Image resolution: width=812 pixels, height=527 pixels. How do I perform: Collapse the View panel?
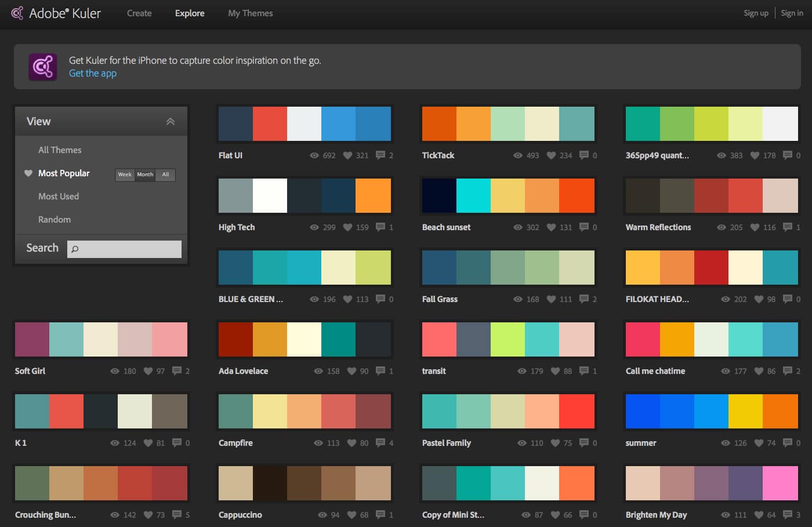[x=171, y=121]
